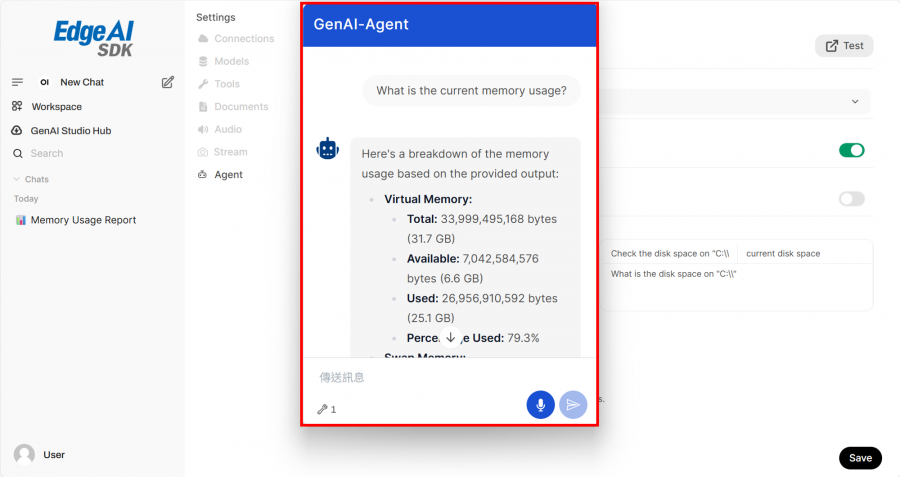900x477 pixels.
Task: Open the Agent settings tab
Action: 228,174
